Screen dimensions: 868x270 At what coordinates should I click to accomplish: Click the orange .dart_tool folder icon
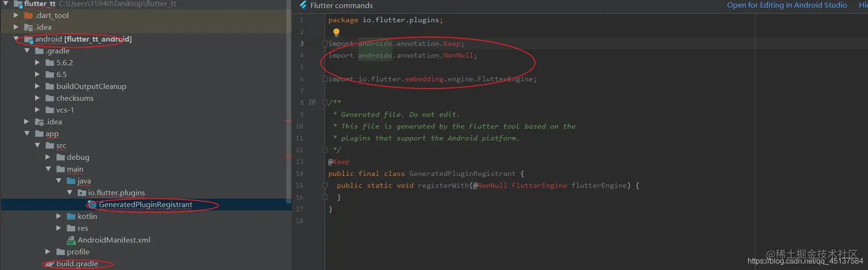point(29,15)
